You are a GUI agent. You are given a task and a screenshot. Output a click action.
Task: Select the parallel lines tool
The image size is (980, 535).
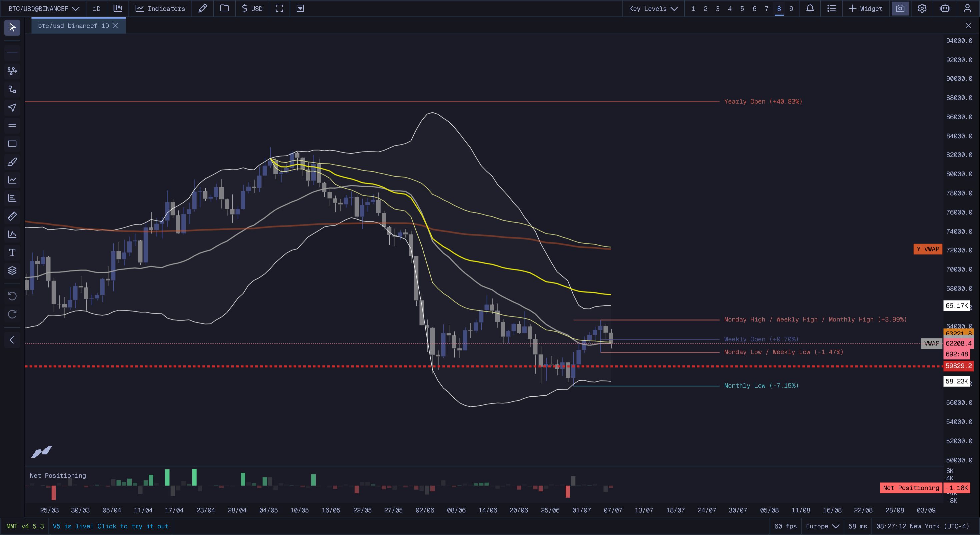coord(12,126)
